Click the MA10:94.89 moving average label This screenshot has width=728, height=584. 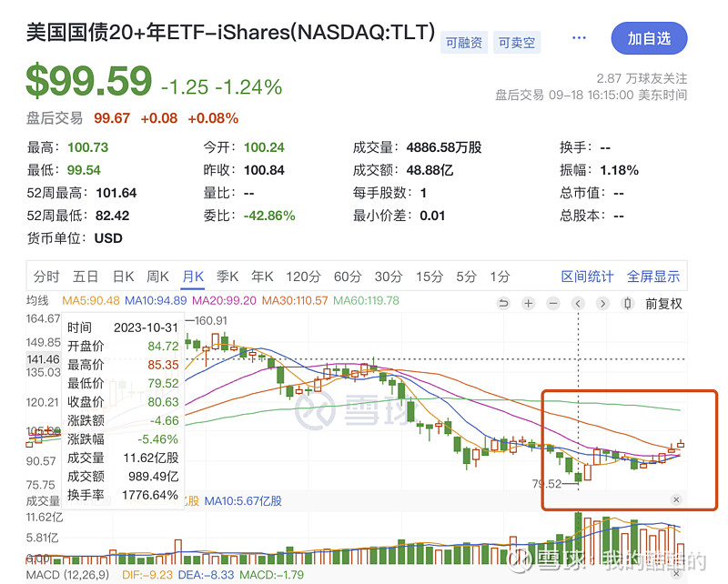coord(156,301)
